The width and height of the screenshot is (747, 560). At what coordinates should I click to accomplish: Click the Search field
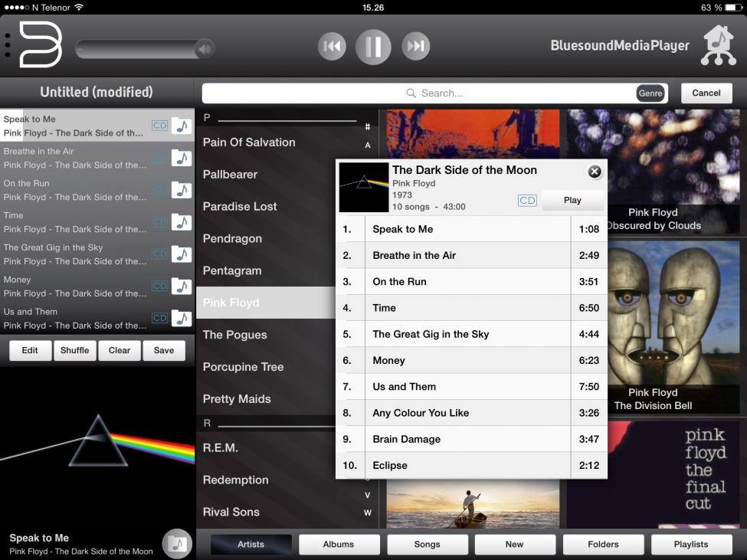(x=434, y=93)
